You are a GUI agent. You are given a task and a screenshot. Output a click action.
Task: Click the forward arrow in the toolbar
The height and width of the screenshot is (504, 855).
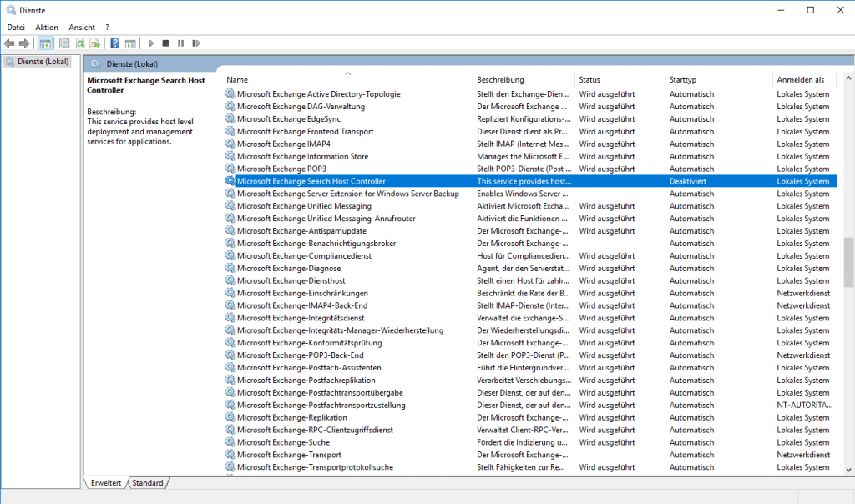click(24, 43)
